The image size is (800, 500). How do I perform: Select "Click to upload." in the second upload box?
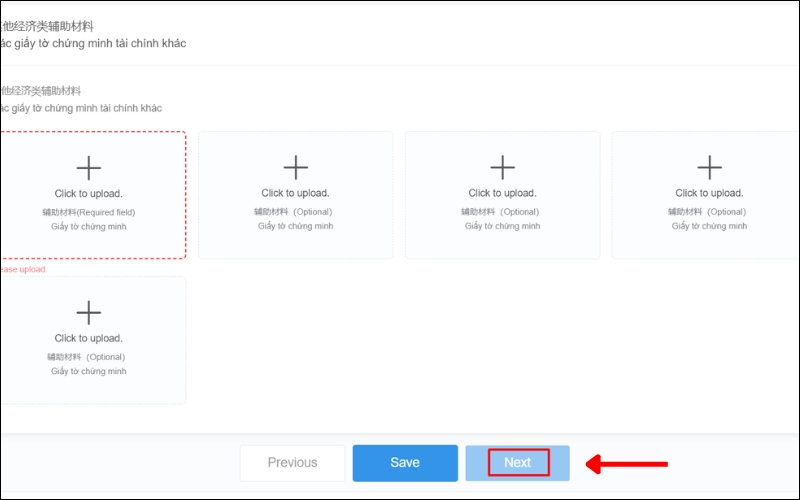click(x=296, y=193)
